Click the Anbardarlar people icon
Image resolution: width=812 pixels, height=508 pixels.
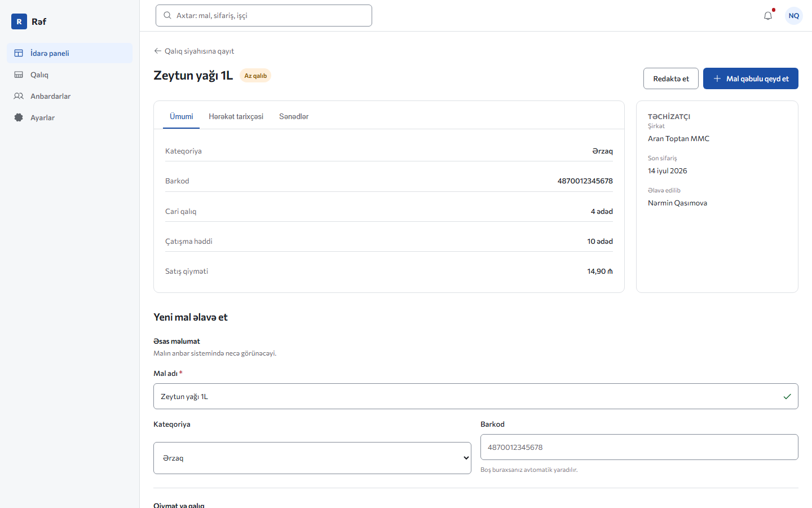pyautogui.click(x=19, y=96)
